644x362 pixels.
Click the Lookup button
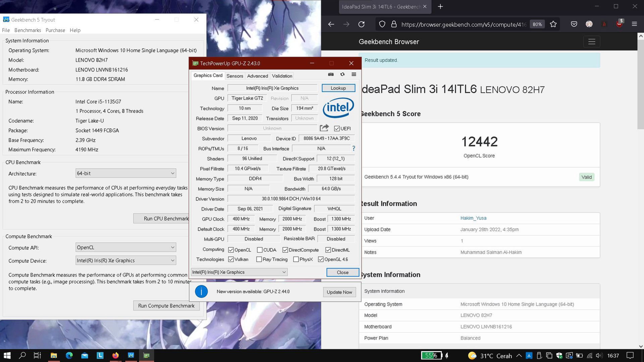tap(338, 88)
